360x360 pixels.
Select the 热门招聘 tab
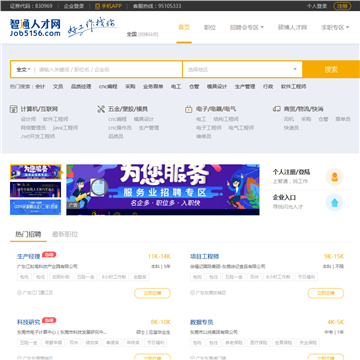tap(28, 234)
